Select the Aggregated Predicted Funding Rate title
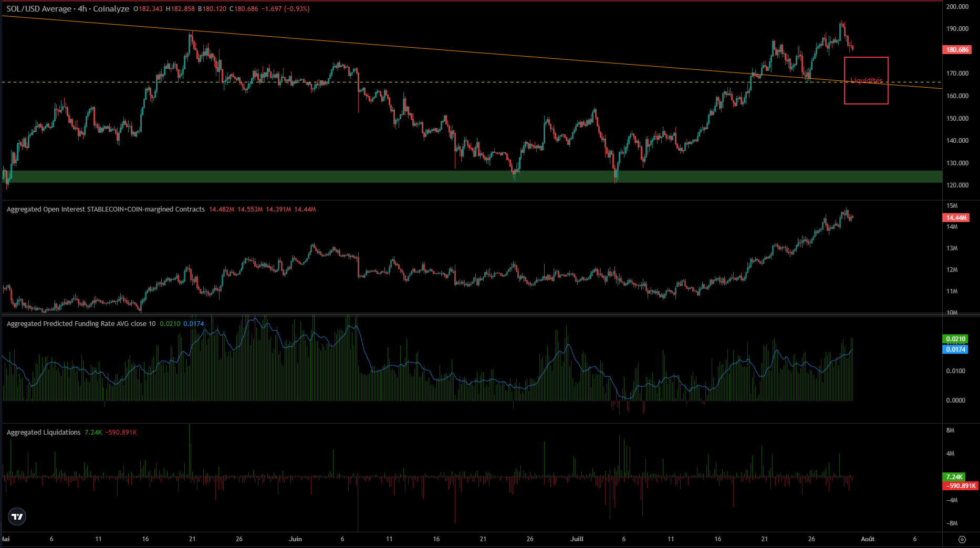The image size is (980, 548). click(x=81, y=324)
